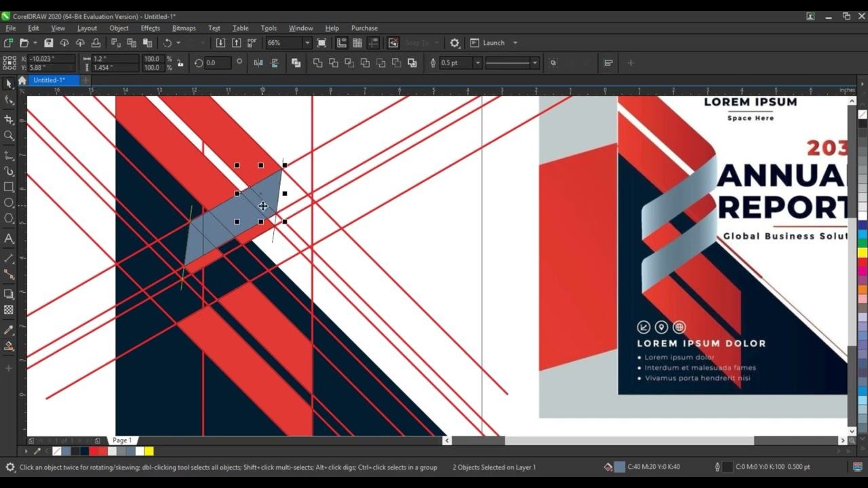The width and height of the screenshot is (868, 488).
Task: Select the Freehand drawing tool
Action: pyautogui.click(x=9, y=155)
